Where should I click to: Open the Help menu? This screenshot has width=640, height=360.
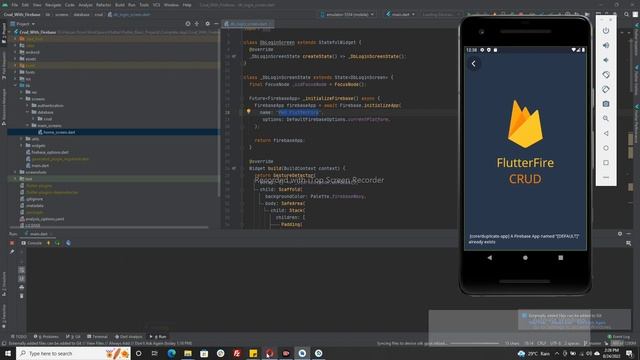(x=187, y=5)
